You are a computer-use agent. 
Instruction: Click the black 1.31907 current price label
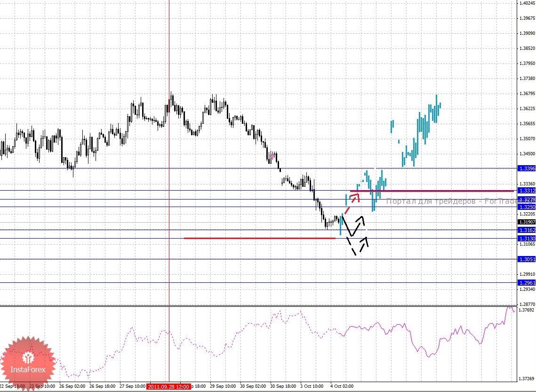526,222
